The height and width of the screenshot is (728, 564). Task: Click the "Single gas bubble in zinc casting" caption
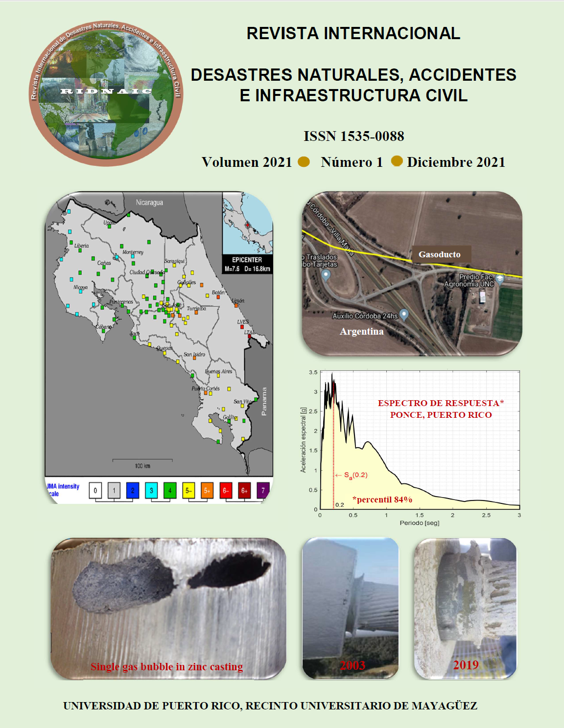coord(166,666)
